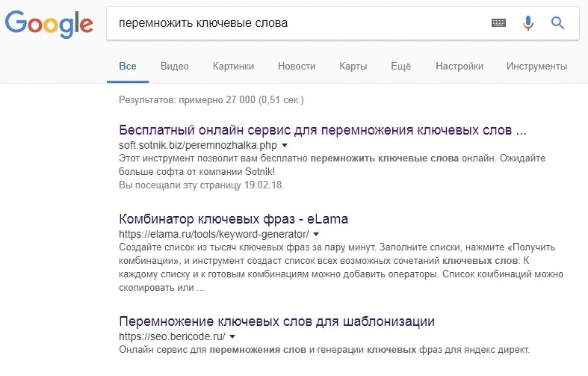This screenshot has width=588, height=376.
Task: Click snippet text Этот инструмент позволит вам
Action: [x=332, y=164]
